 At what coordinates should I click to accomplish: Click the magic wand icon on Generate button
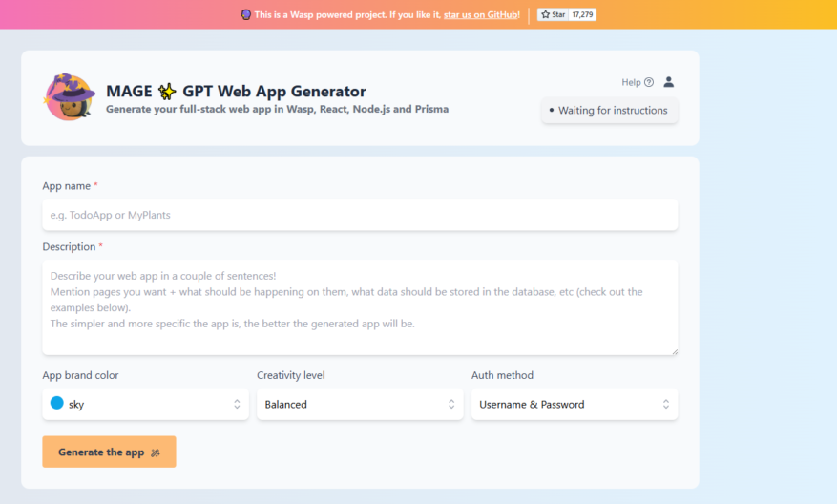156,452
